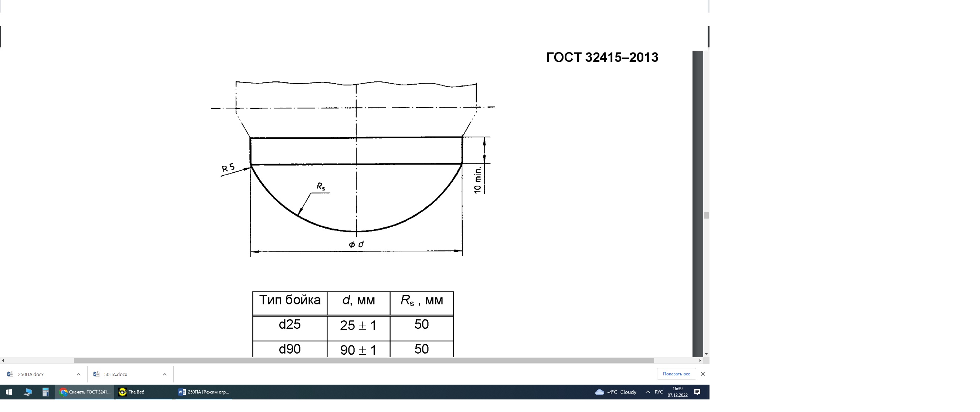This screenshot has width=980, height=412.
Task: Switch to Word 250ПА document
Action: tap(204, 392)
